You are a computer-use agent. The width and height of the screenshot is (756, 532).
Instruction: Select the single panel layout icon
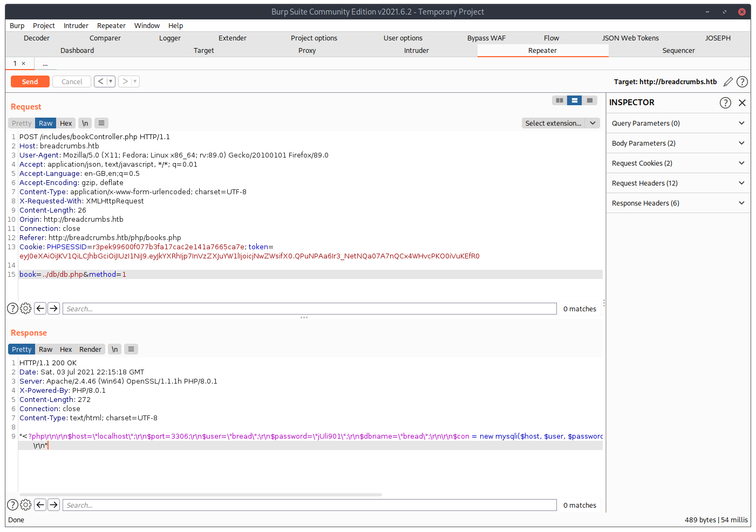coord(589,100)
